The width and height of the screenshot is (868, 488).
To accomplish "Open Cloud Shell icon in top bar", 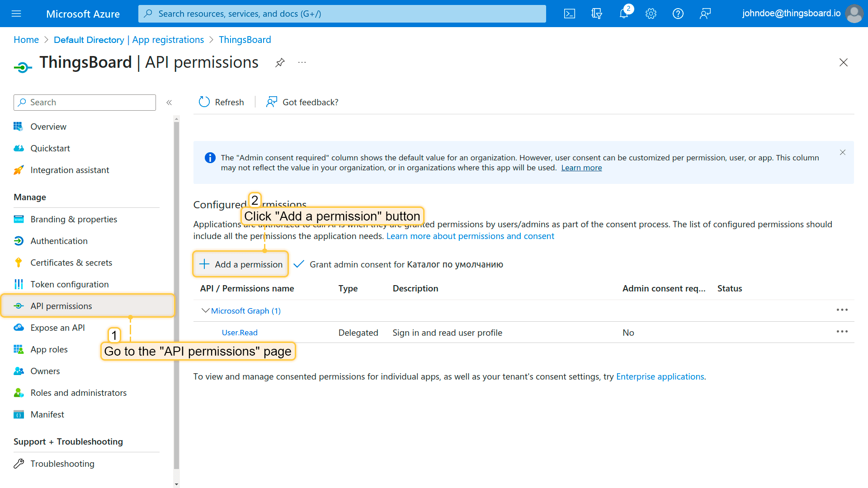I will [x=570, y=14].
